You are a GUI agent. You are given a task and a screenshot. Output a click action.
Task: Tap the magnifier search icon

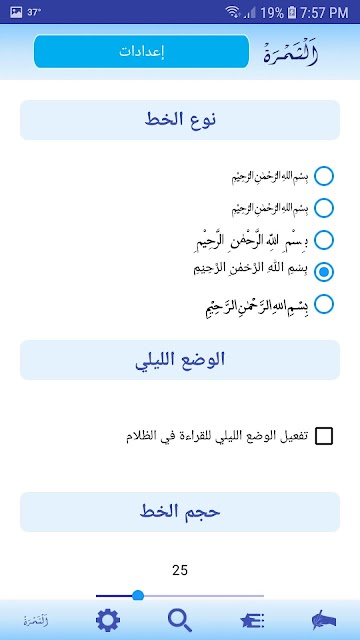point(180,620)
